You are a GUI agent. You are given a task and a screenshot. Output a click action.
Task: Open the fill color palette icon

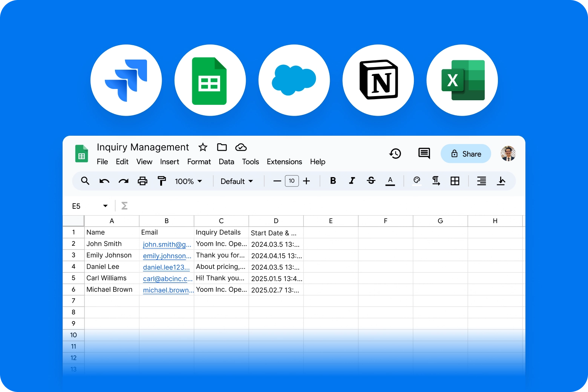click(x=416, y=181)
